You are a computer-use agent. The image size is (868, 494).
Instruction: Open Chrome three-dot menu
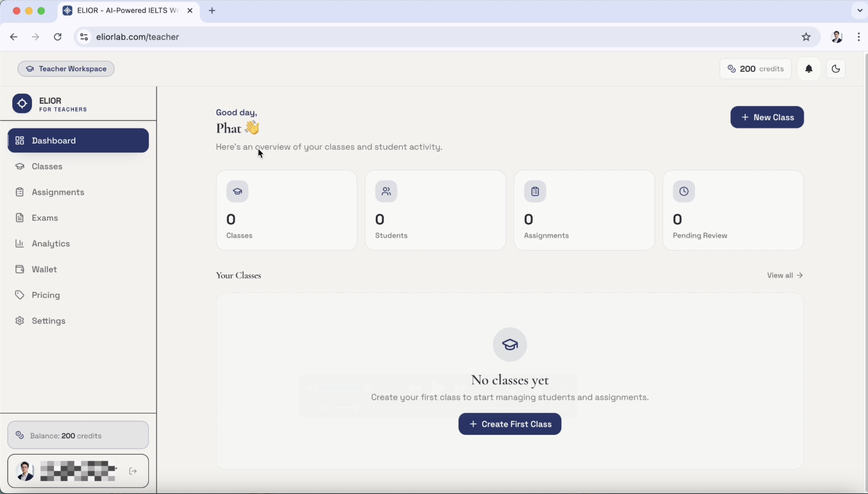coord(859,37)
